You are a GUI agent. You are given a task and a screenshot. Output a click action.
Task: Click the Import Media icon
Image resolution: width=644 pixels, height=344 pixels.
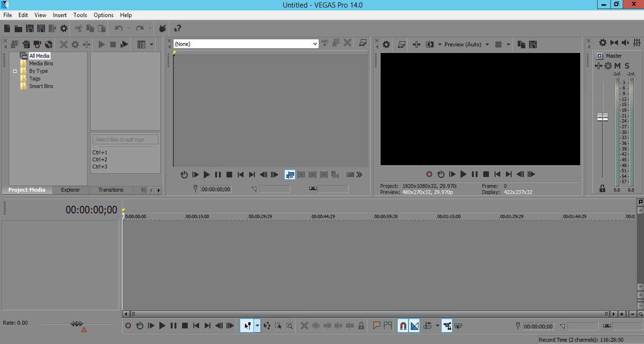pyautogui.click(x=26, y=44)
